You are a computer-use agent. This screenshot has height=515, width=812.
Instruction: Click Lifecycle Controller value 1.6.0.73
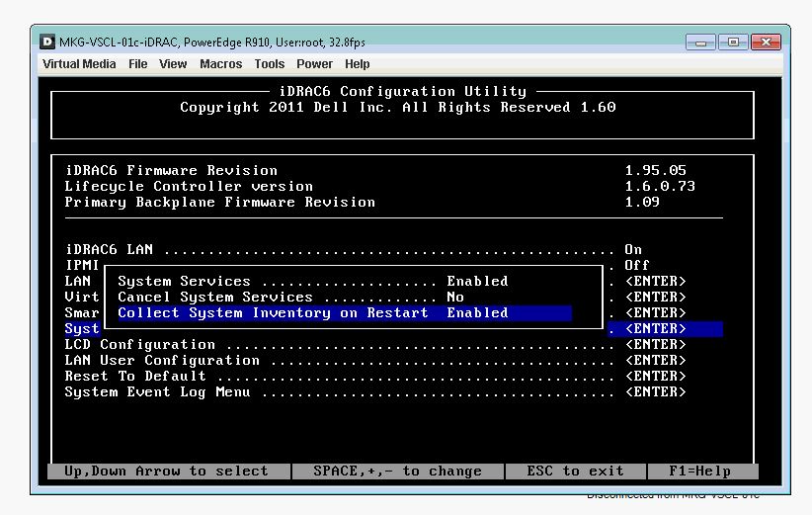tap(660, 187)
